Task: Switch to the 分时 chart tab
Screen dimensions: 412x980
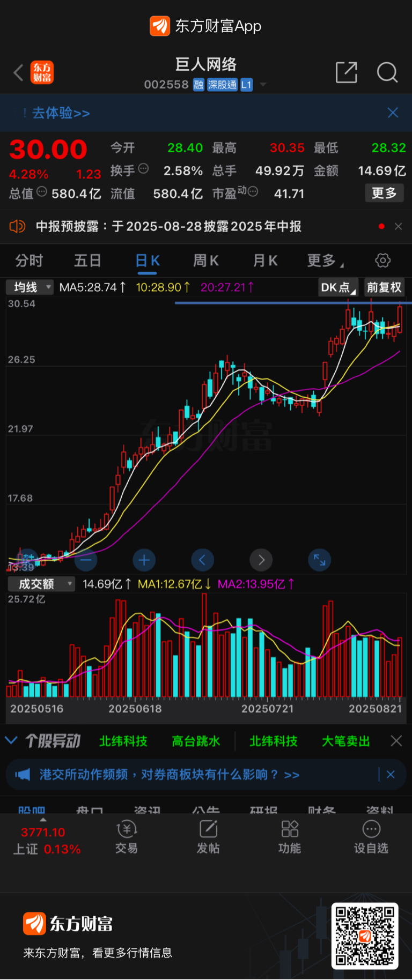Action: pos(29,261)
